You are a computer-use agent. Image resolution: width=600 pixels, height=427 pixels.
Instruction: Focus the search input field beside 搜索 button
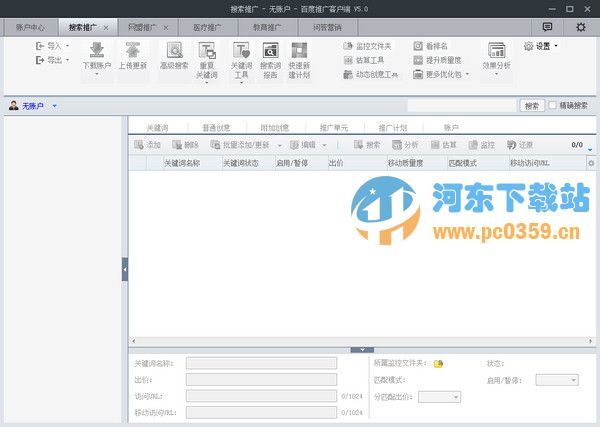coord(462,106)
